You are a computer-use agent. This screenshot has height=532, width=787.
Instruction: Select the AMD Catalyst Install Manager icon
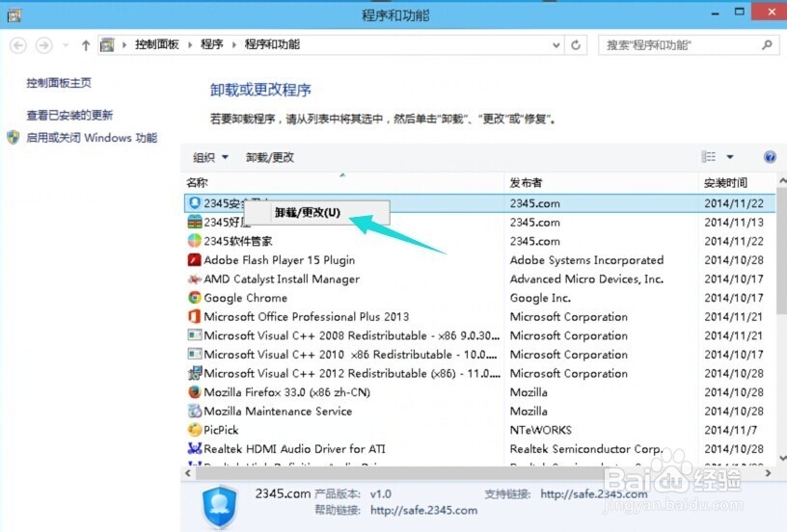click(195, 279)
